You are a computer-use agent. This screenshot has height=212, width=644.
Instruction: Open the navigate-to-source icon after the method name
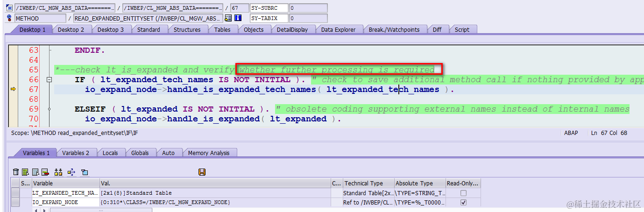(228, 18)
